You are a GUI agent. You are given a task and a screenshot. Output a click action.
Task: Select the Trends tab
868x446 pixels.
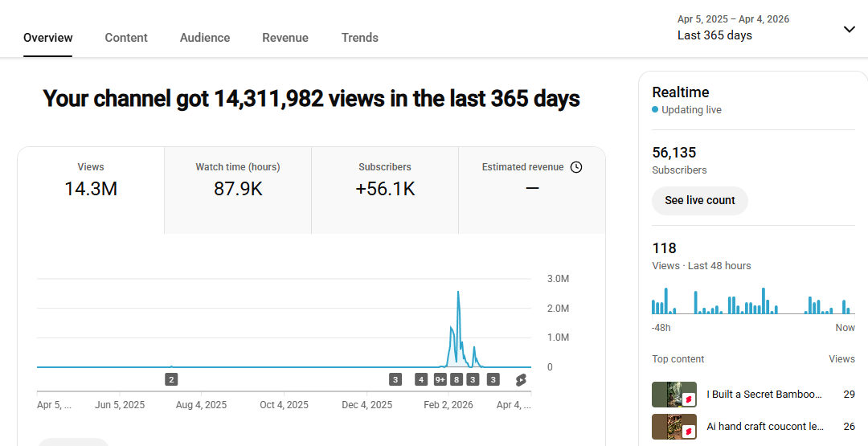pos(359,38)
